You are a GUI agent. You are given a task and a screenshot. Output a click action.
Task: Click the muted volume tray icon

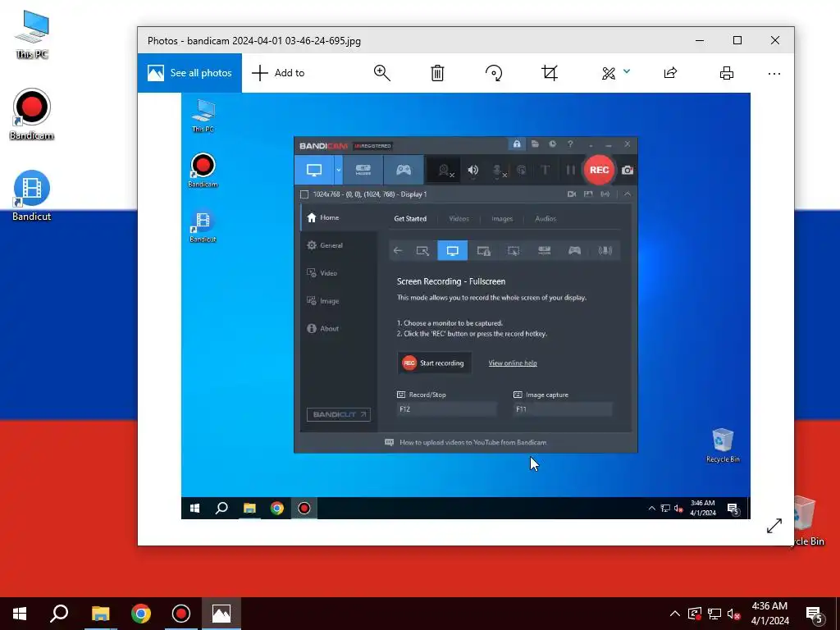click(x=733, y=614)
